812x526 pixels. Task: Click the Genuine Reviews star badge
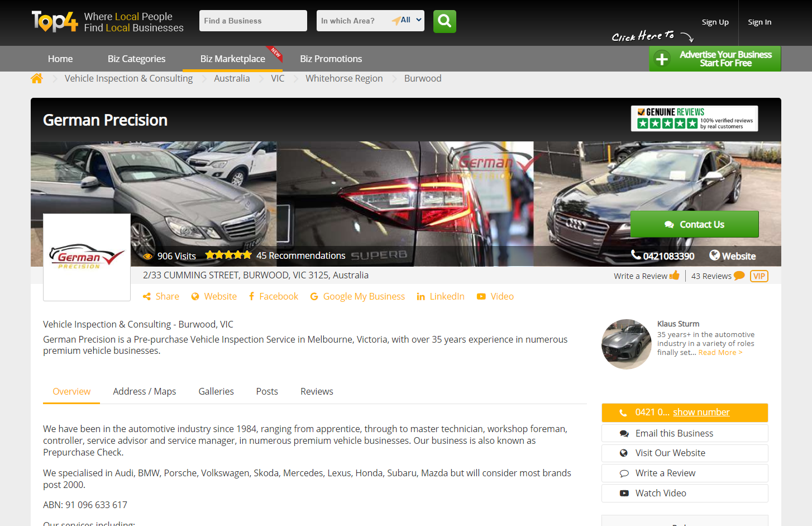click(694, 119)
